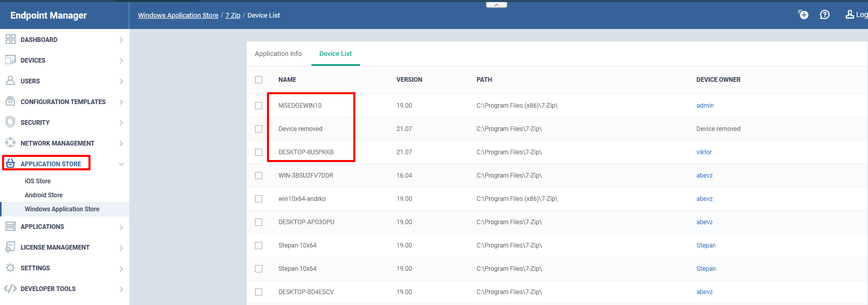This screenshot has width=868, height=305.
Task: Select the Device List tab
Action: pyautogui.click(x=336, y=53)
